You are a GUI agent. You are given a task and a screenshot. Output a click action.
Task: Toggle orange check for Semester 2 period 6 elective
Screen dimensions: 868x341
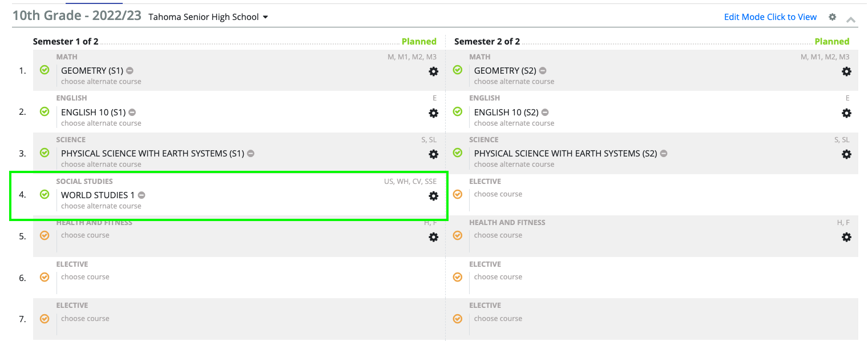click(x=457, y=277)
